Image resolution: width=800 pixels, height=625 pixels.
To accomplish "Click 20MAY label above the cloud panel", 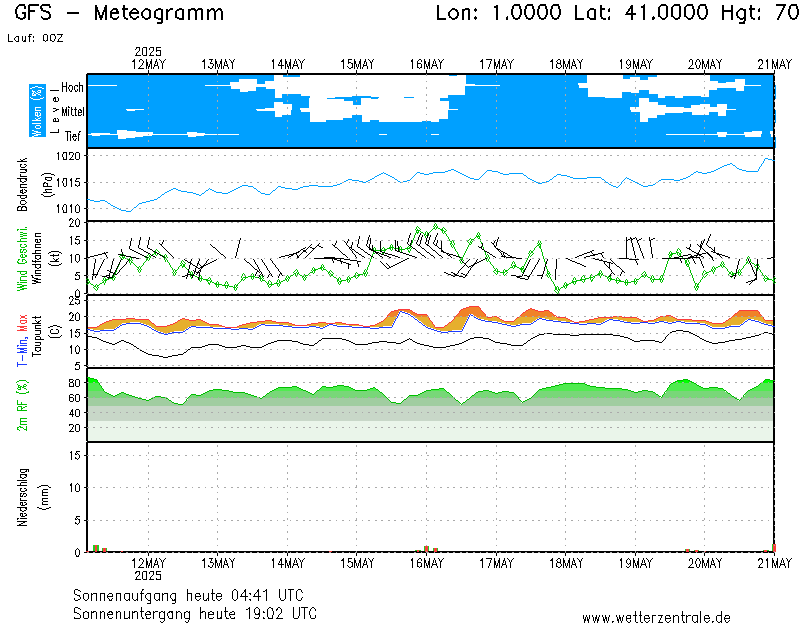I will click(705, 64).
